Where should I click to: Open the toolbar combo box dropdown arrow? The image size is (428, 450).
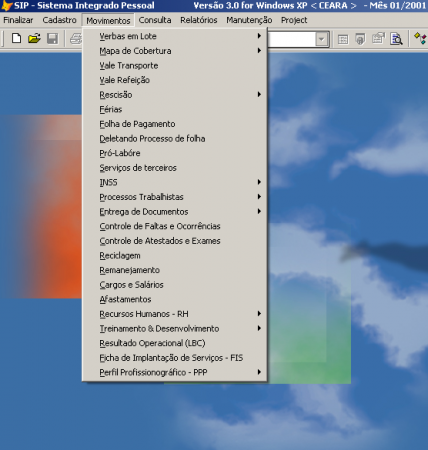coord(321,39)
